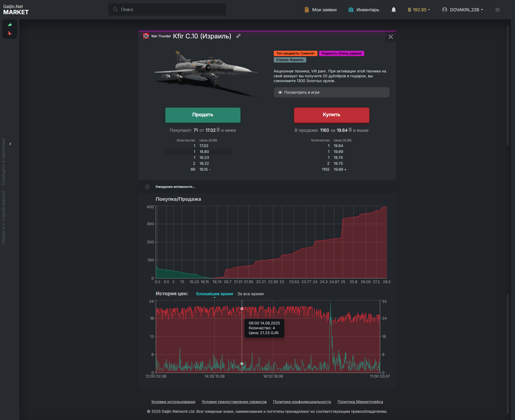Image resolution: width=515 pixels, height=420 pixels.
Task: Click the GJN coin icon near 19.64
Action: click(350, 130)
